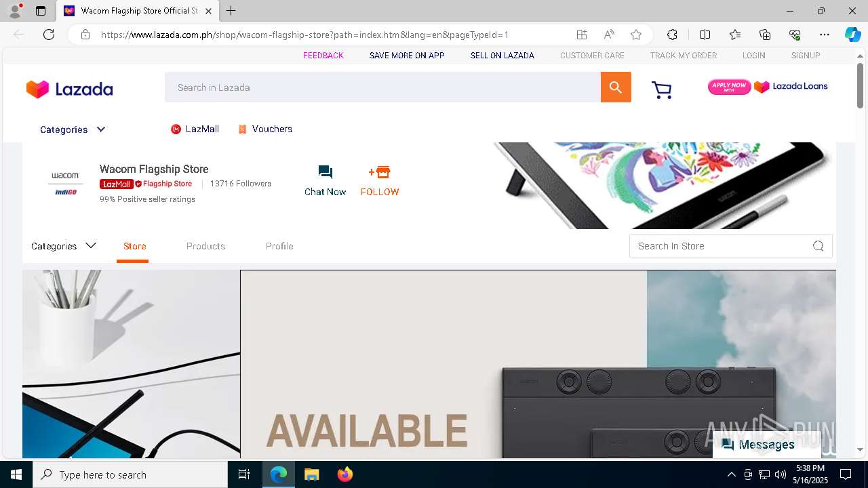Viewport: 868px width, 488px height.
Task: Open the App available icon in address bar
Action: point(582,35)
